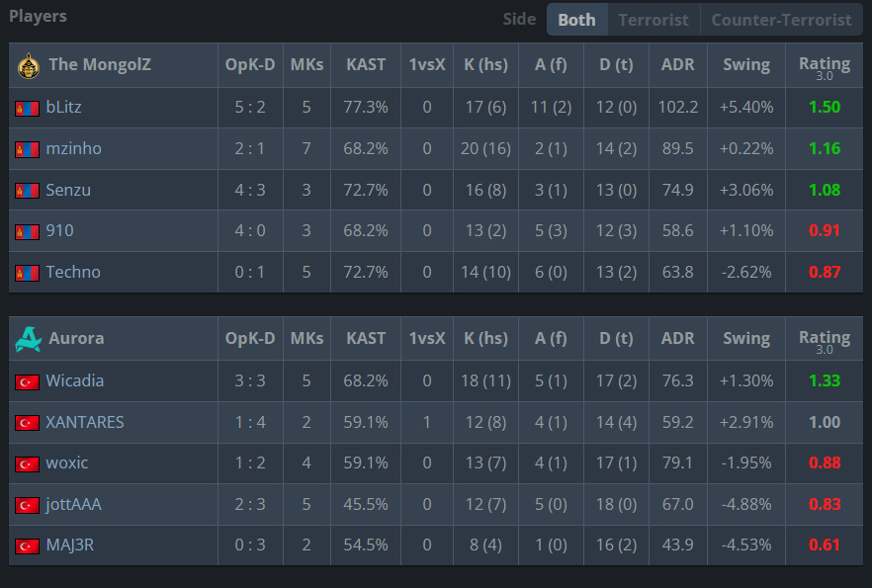Switch side filter to Terrorist
Screen dimensions: 872x588
point(654,20)
